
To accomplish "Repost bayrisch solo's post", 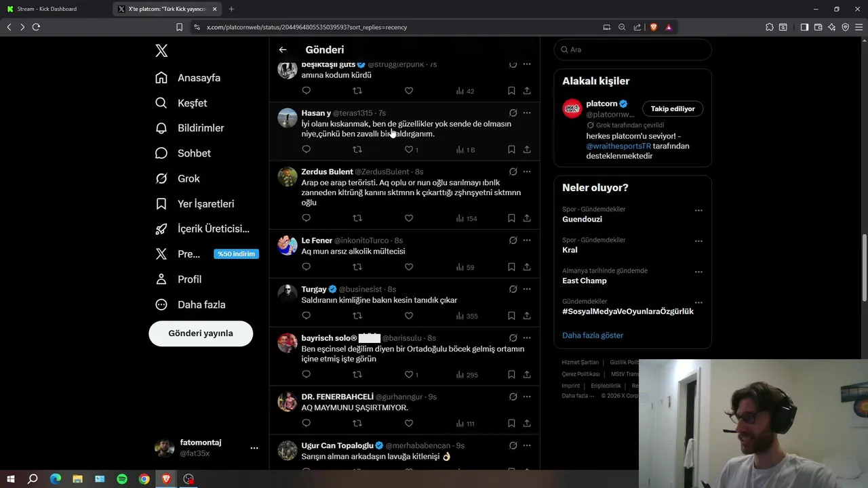I will click(x=357, y=374).
